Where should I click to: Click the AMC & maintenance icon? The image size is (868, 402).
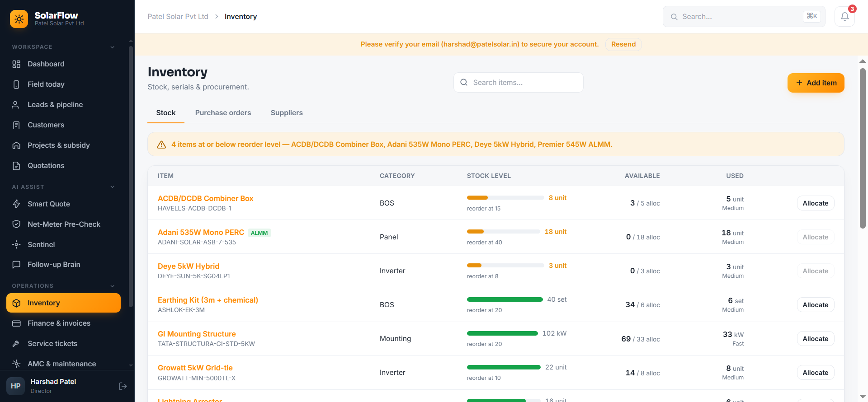point(16,364)
